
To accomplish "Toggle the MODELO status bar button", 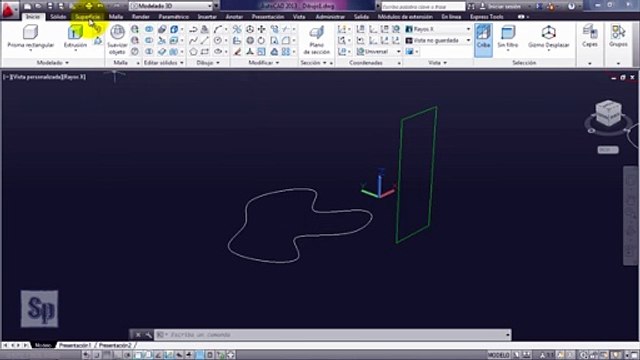I will coord(498,355).
